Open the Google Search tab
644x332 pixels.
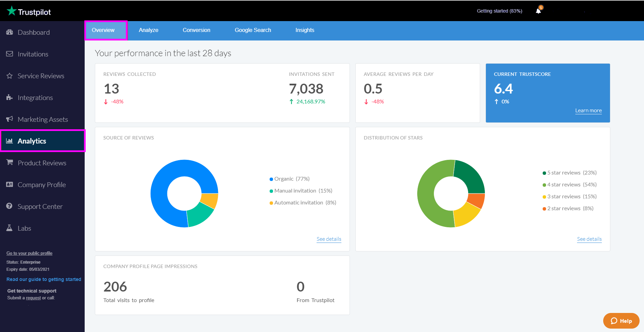pos(253,30)
